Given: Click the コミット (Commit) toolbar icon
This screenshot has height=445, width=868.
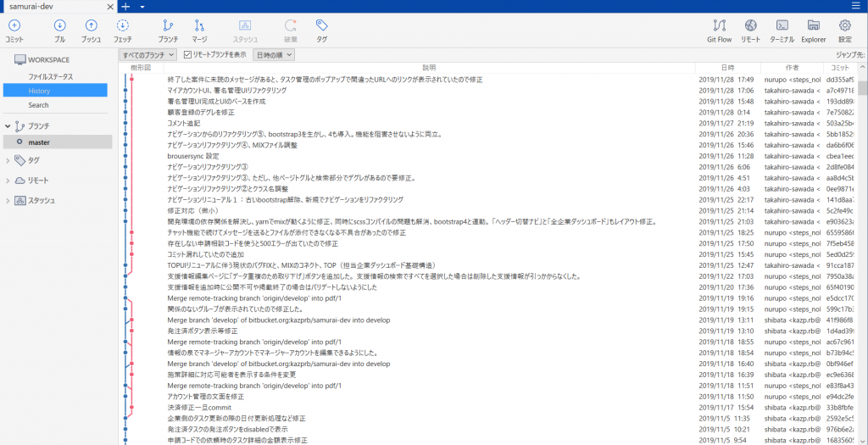Looking at the screenshot, I should pyautogui.click(x=14, y=30).
